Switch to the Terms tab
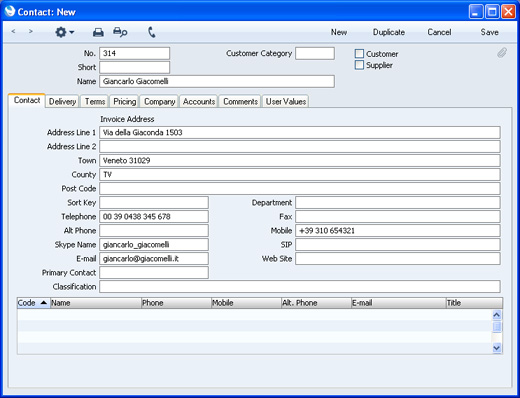 (95, 101)
